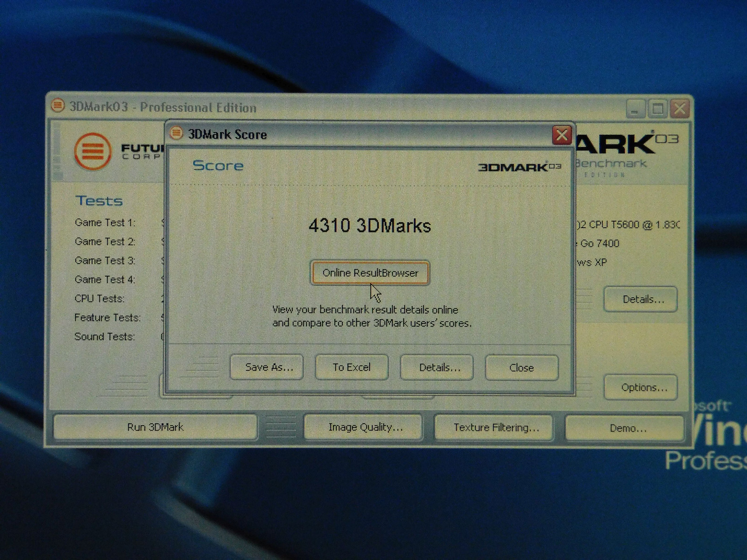
Task: Click the system Details... button in main window
Action: 641,299
